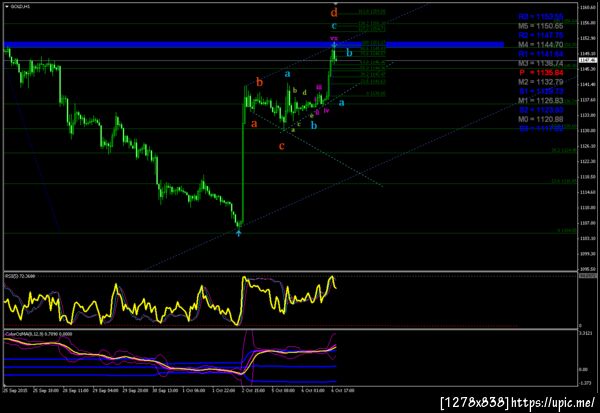
Task: Select the M1 = 1126.83 pivot label
Action: click(541, 101)
